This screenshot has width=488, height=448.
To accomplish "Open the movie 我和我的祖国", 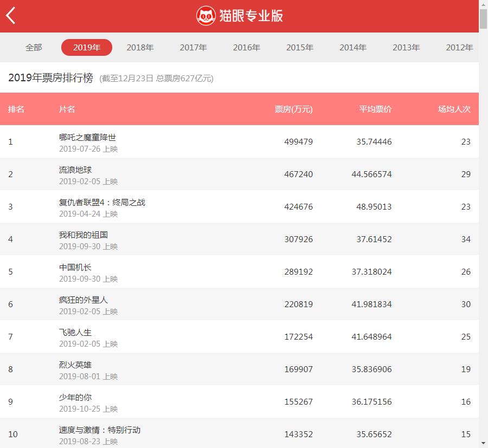I will (84, 235).
